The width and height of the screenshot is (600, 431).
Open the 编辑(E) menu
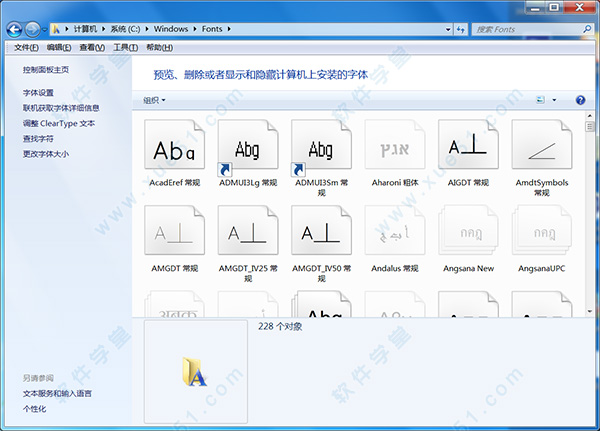(x=59, y=47)
